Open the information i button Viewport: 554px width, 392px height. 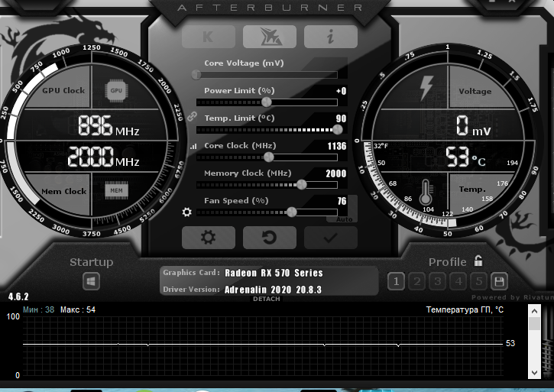point(331,37)
